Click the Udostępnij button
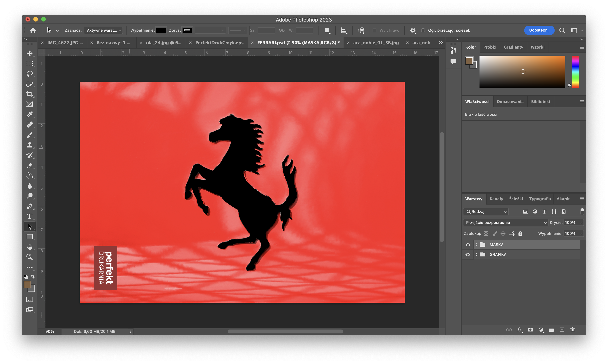The height and width of the screenshot is (364, 608). [539, 30]
